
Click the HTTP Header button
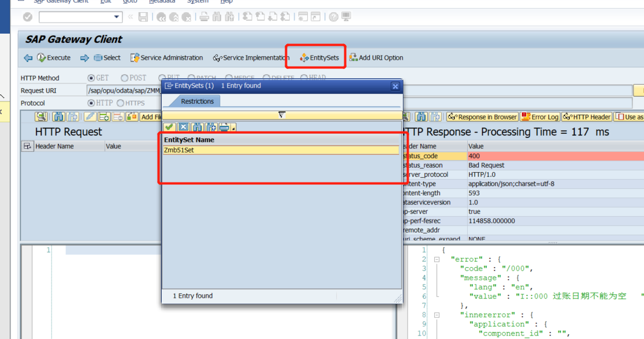click(587, 117)
